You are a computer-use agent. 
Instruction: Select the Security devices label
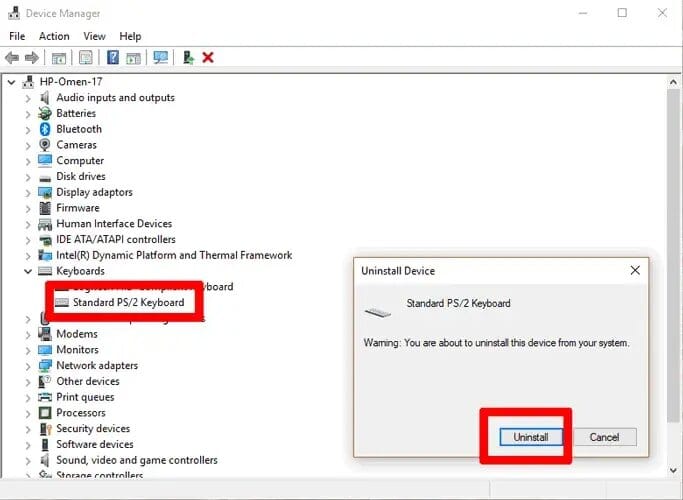pyautogui.click(x=93, y=429)
